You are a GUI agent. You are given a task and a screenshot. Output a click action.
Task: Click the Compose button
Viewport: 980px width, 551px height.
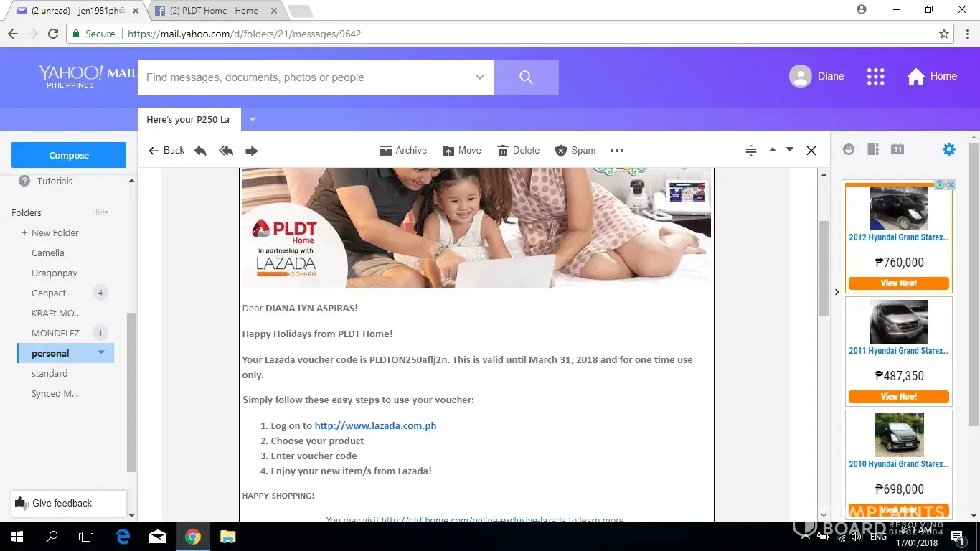pos(69,155)
